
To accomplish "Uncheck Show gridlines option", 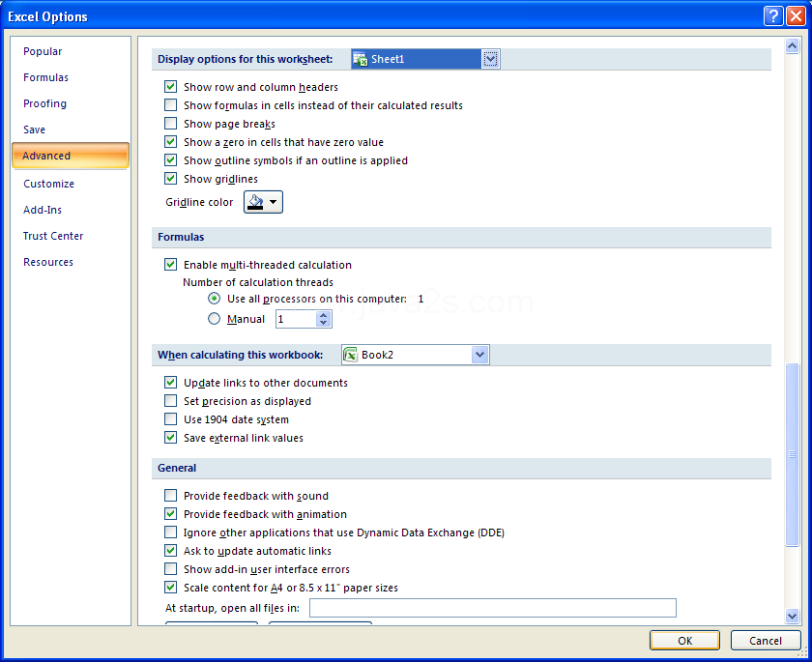I will pos(170,179).
